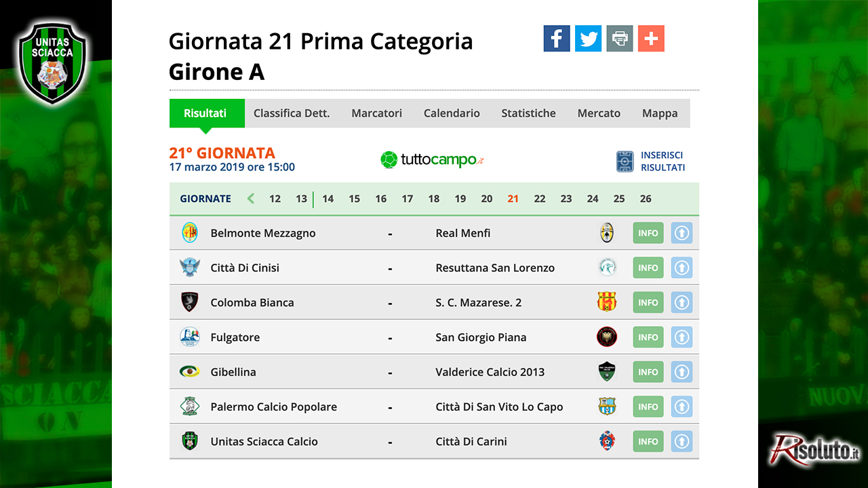This screenshot has height=488, width=868.
Task: Open the Marcatori tab
Action: 376,113
